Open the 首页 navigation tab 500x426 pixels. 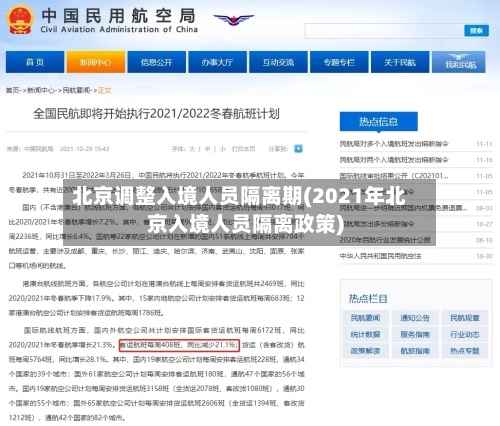35,62
